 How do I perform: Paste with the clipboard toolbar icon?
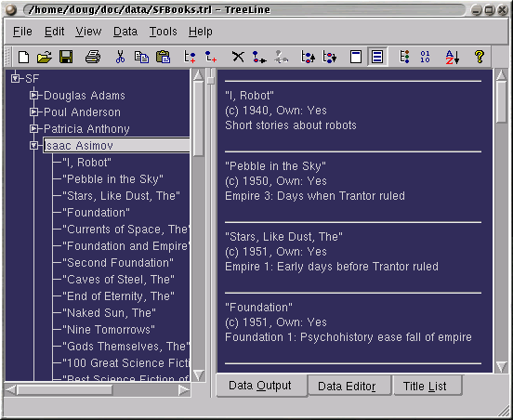tap(163, 58)
